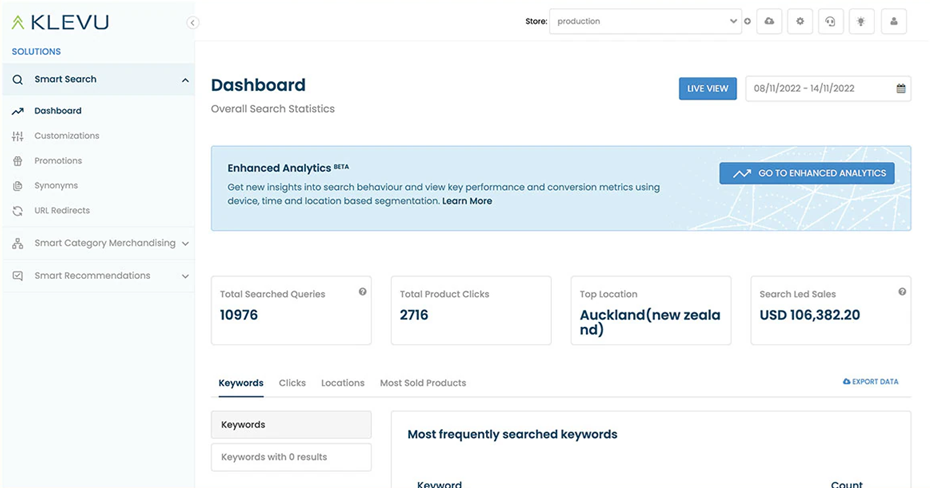Click the date range input field
This screenshot has height=488, width=930.
tap(828, 88)
